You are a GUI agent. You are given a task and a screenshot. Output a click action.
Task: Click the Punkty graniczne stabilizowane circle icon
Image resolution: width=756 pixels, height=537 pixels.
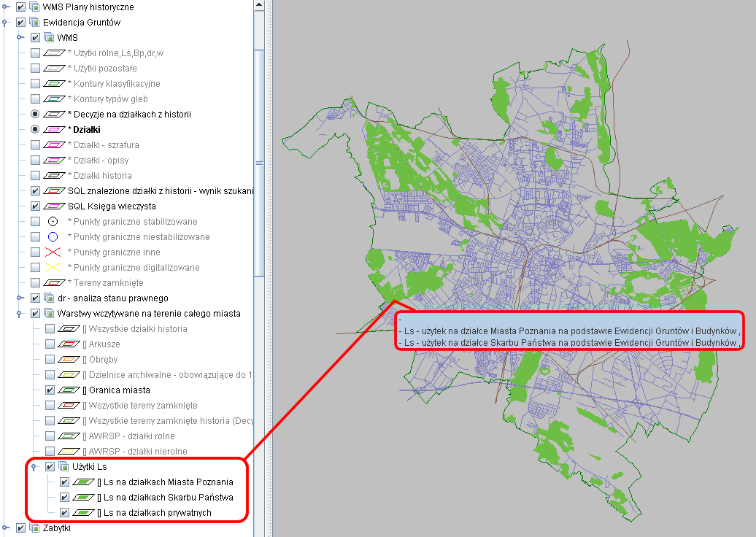53,222
